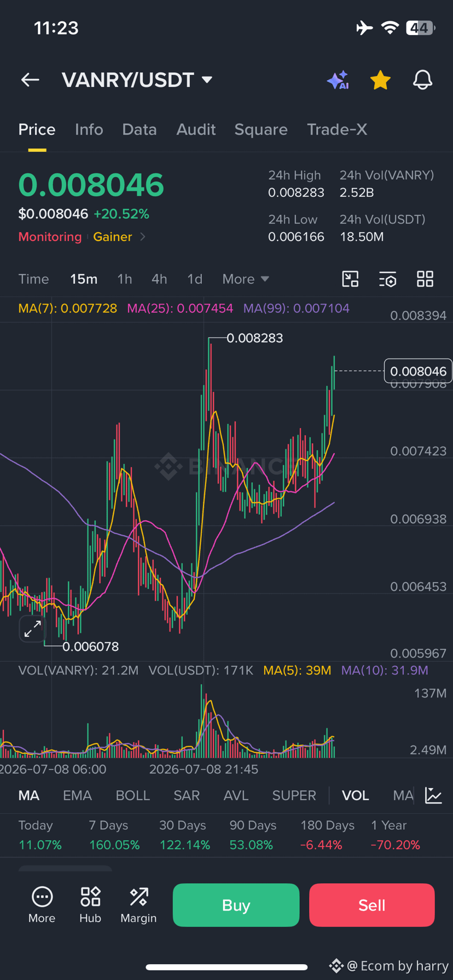The width and height of the screenshot is (453, 980).
Task: Tap the Wi-Fi status icon
Action: [x=390, y=27]
